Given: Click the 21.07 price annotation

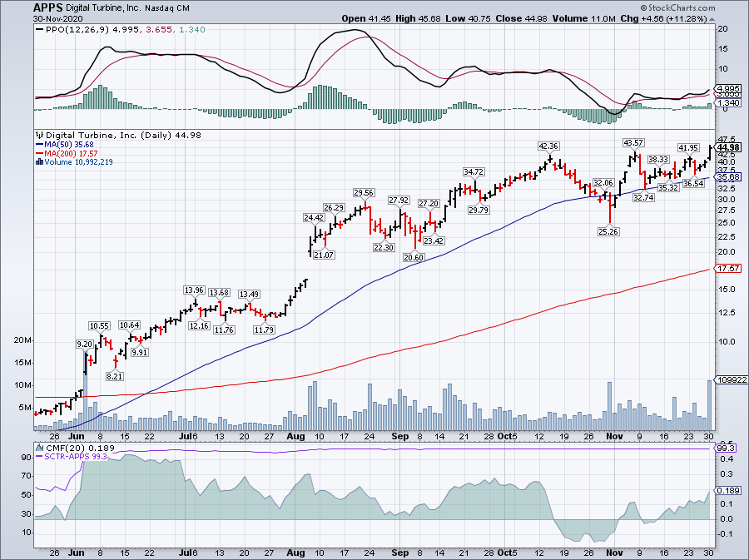Looking at the screenshot, I should [x=324, y=255].
